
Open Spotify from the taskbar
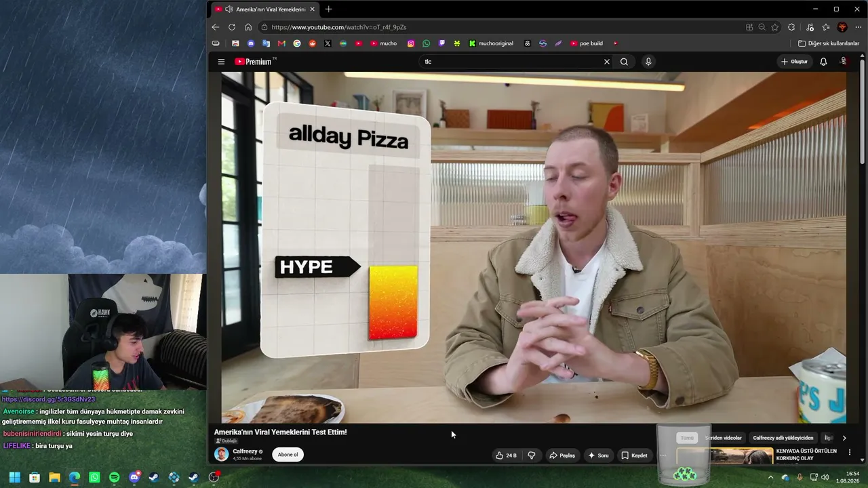(114, 477)
